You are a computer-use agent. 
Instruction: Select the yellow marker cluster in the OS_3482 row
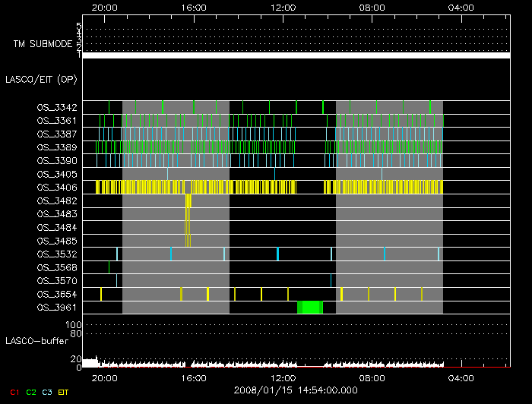click(x=188, y=200)
